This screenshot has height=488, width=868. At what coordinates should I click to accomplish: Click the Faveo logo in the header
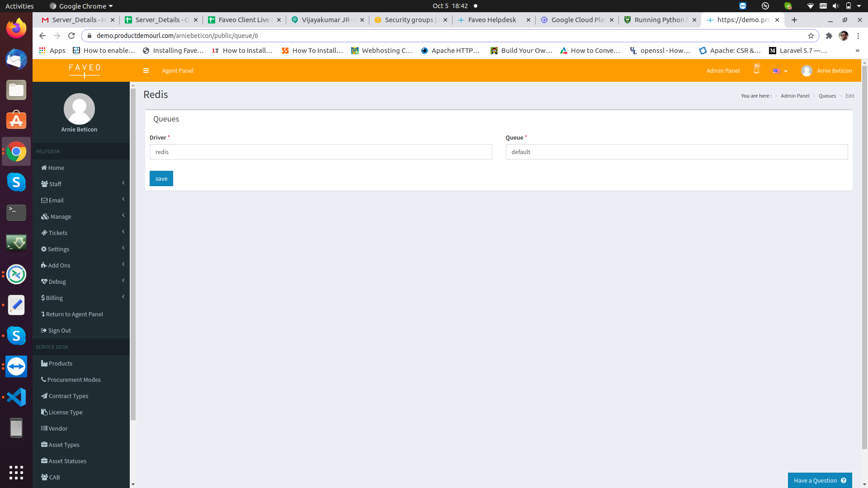coord(85,70)
